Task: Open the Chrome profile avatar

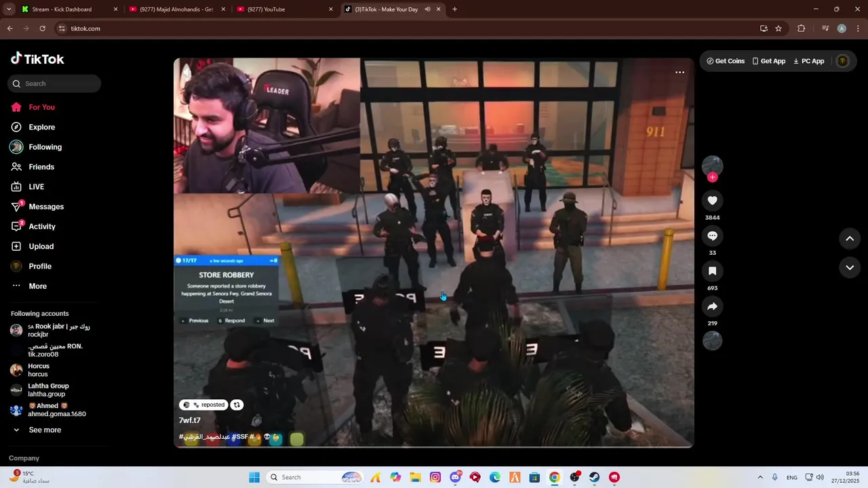Action: coord(842,28)
